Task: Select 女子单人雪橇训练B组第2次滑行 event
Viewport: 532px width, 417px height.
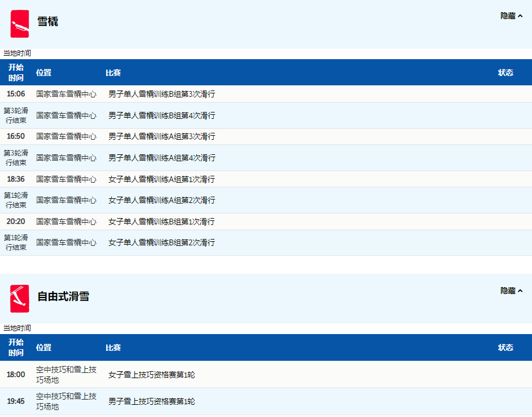Action: point(162,242)
